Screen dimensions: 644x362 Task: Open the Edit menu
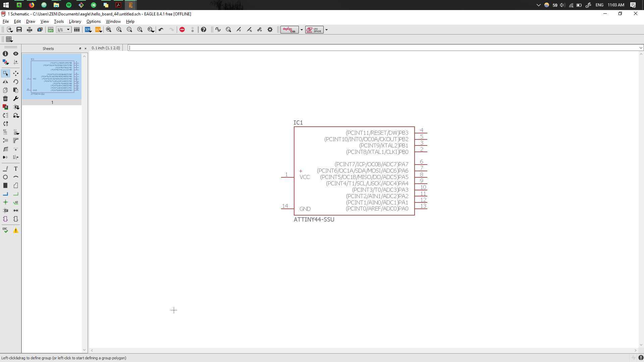tap(17, 21)
